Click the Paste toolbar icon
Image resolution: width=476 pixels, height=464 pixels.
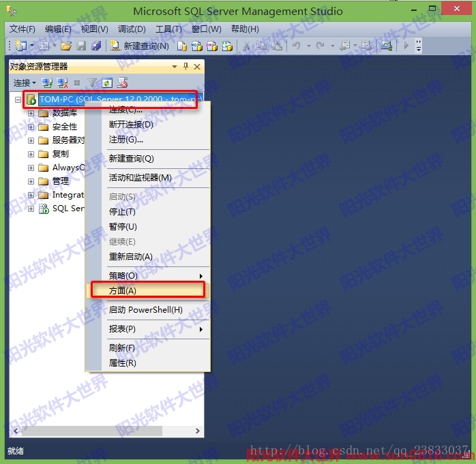coord(277,46)
